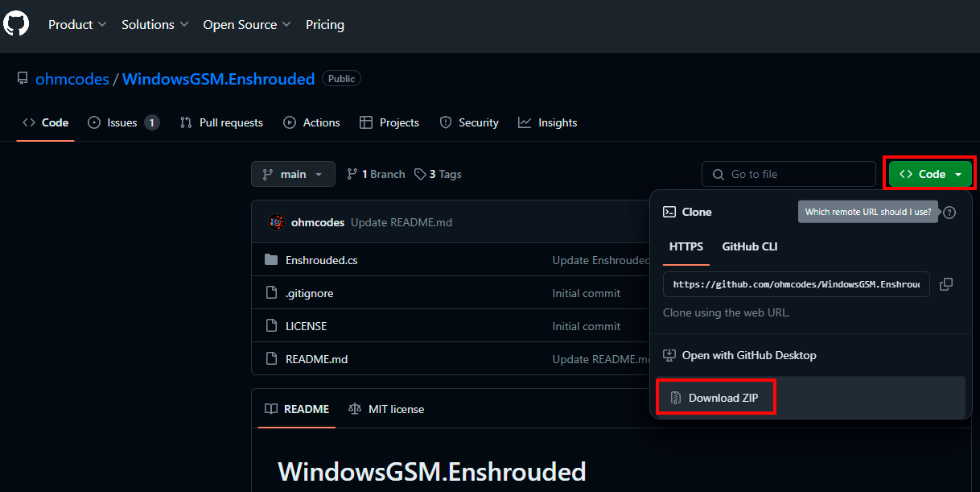Screen dimensions: 980x492
Task: Switch to the Issues tab
Action: 123,122
